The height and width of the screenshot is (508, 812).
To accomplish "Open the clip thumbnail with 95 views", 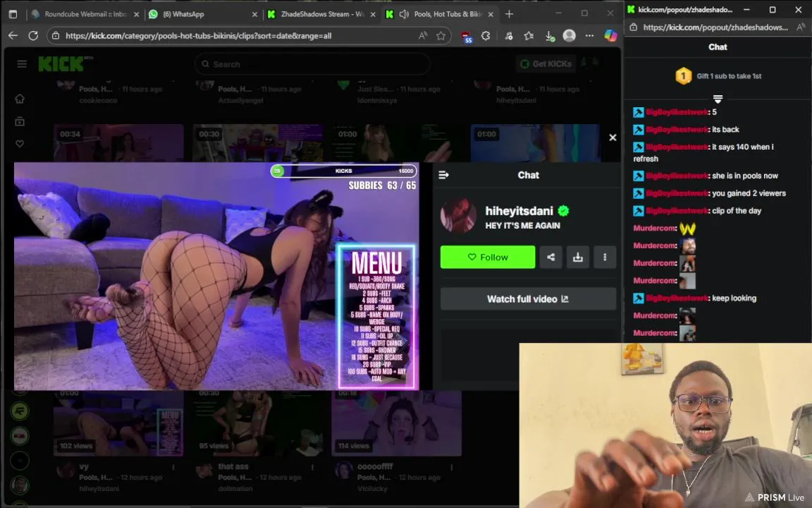I will 257,423.
